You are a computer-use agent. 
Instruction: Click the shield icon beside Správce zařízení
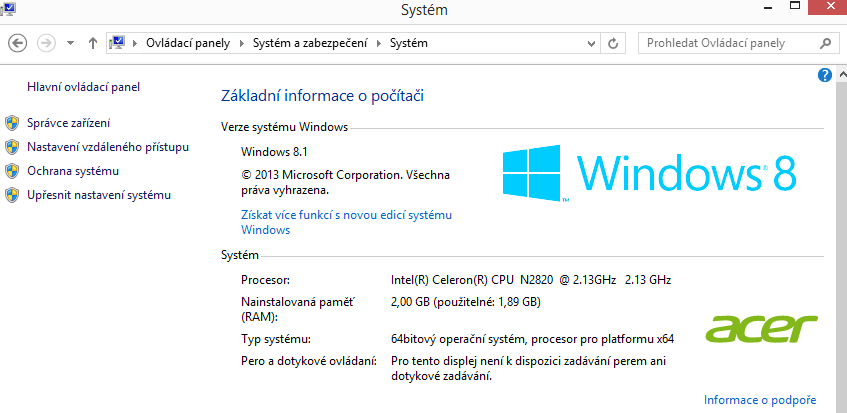point(12,123)
